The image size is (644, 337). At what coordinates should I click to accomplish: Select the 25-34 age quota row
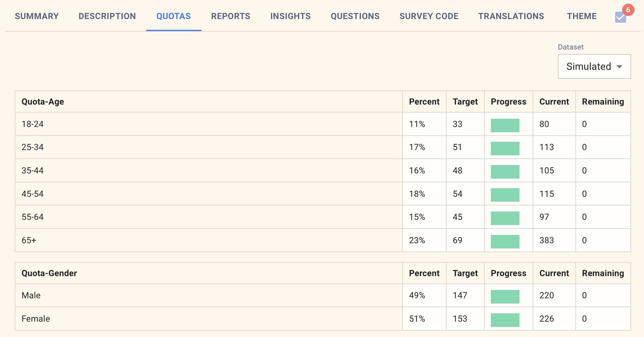click(x=33, y=147)
